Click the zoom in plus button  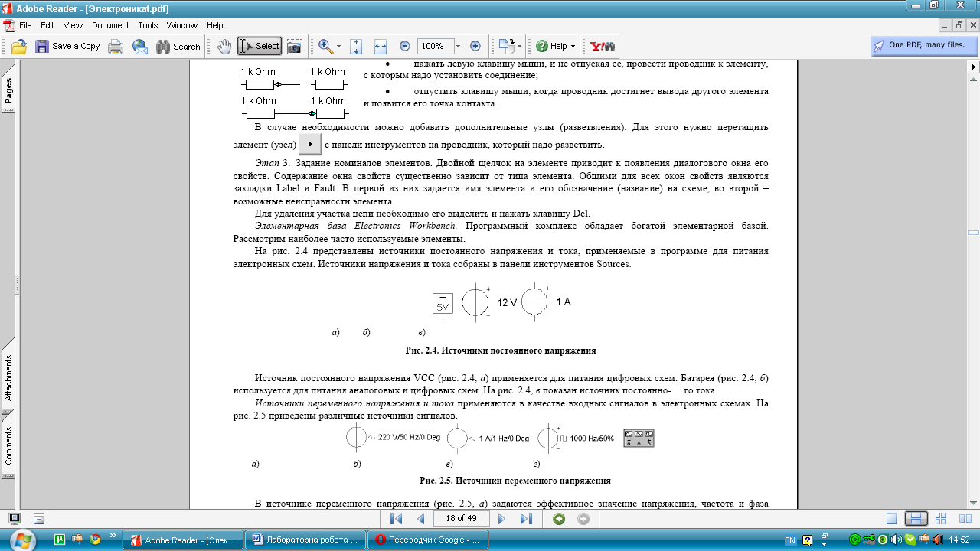[475, 46]
